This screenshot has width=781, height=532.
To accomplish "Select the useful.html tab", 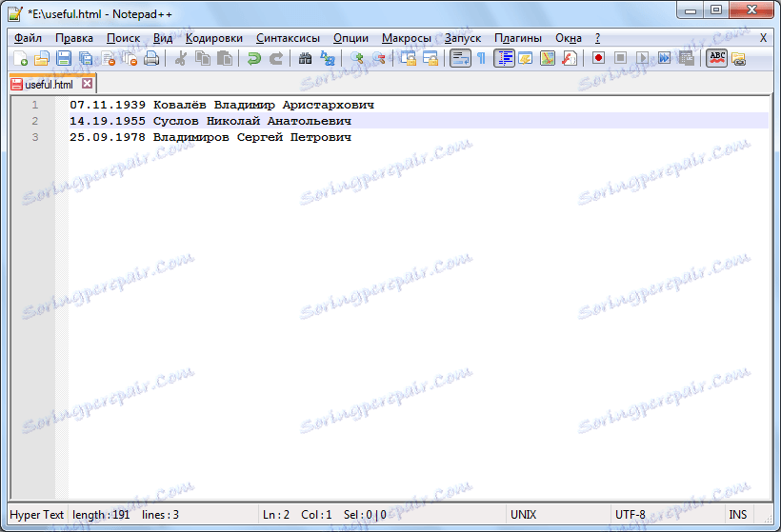I will click(x=49, y=84).
